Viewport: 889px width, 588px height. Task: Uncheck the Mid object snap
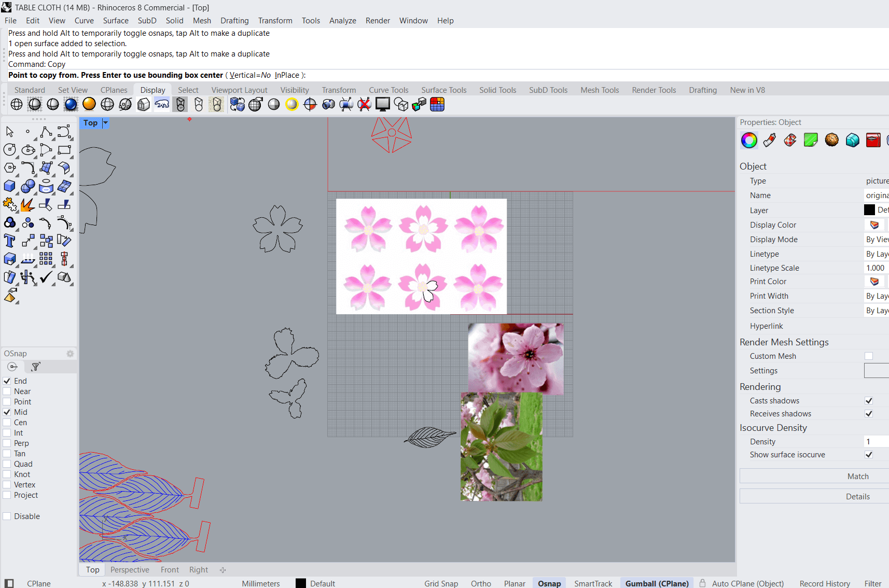7,412
